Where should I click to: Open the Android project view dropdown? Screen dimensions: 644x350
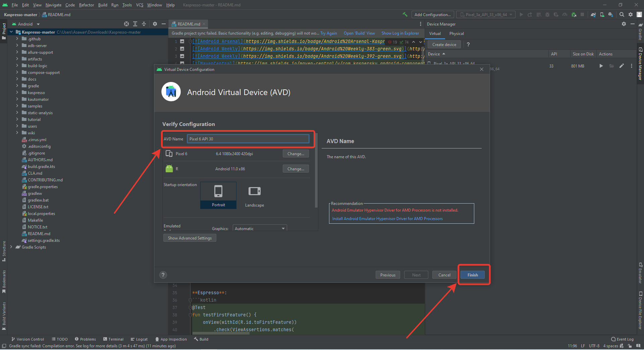26,24
